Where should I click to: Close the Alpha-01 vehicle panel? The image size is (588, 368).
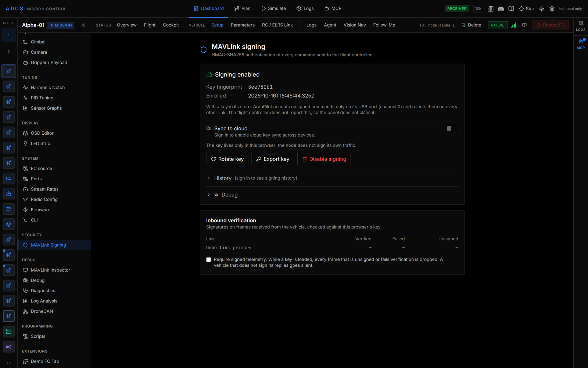pyautogui.click(x=83, y=25)
